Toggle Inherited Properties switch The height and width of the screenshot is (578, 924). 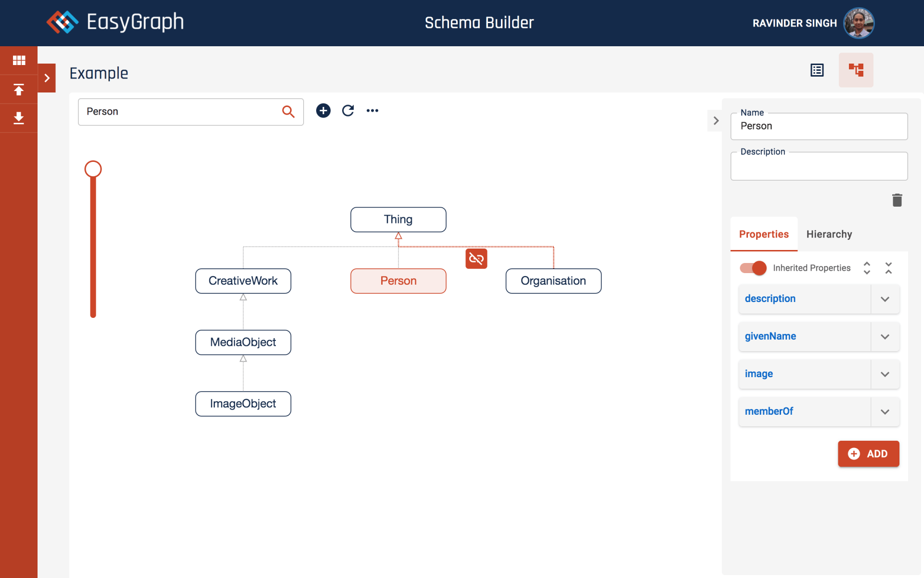click(x=753, y=268)
